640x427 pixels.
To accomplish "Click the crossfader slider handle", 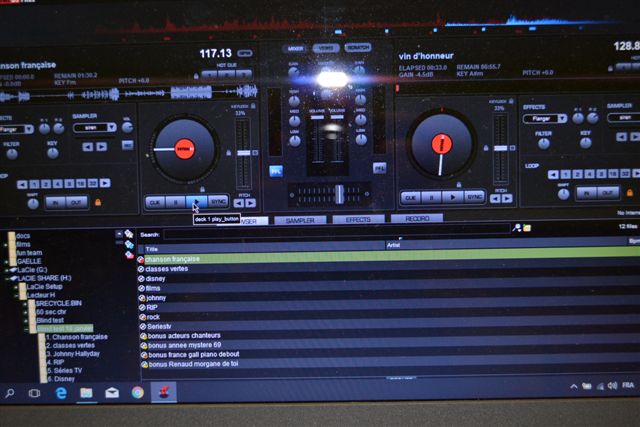I will 339,192.
